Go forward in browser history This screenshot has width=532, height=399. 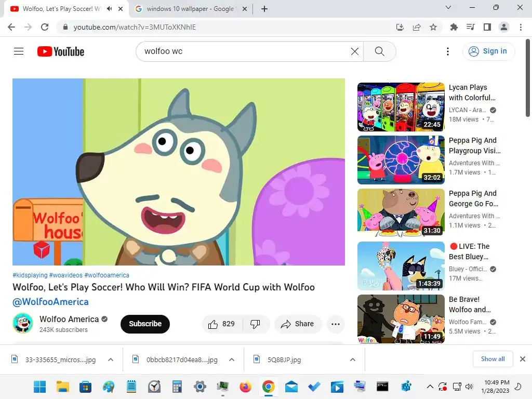pyautogui.click(x=28, y=27)
